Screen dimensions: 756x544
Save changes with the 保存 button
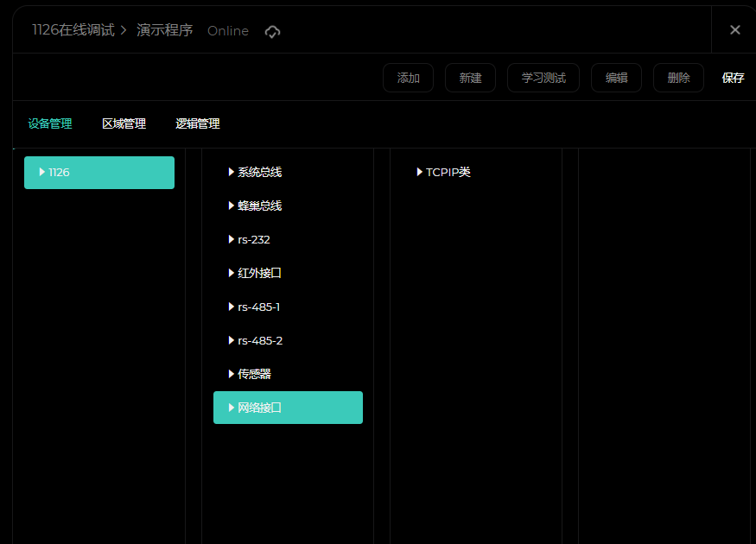click(x=733, y=78)
